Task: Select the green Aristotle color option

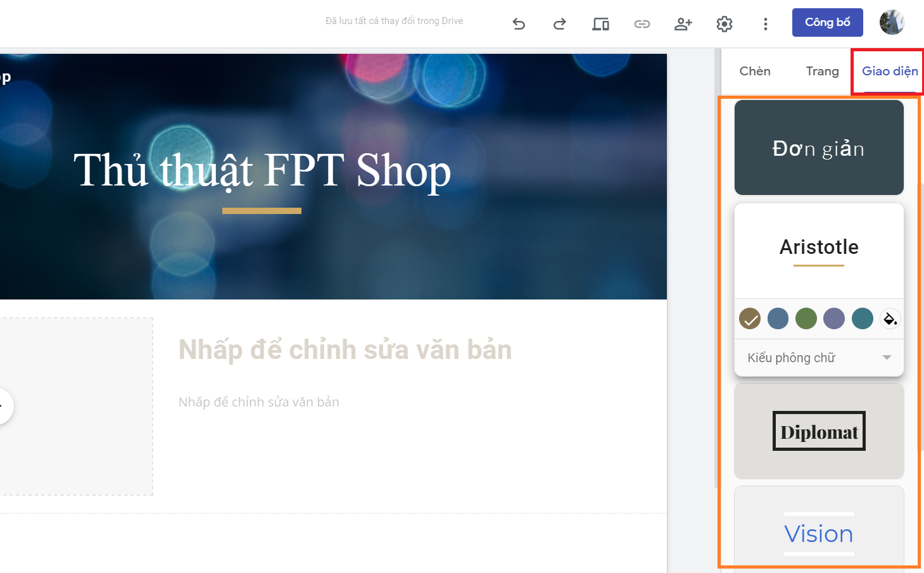Action: [806, 318]
